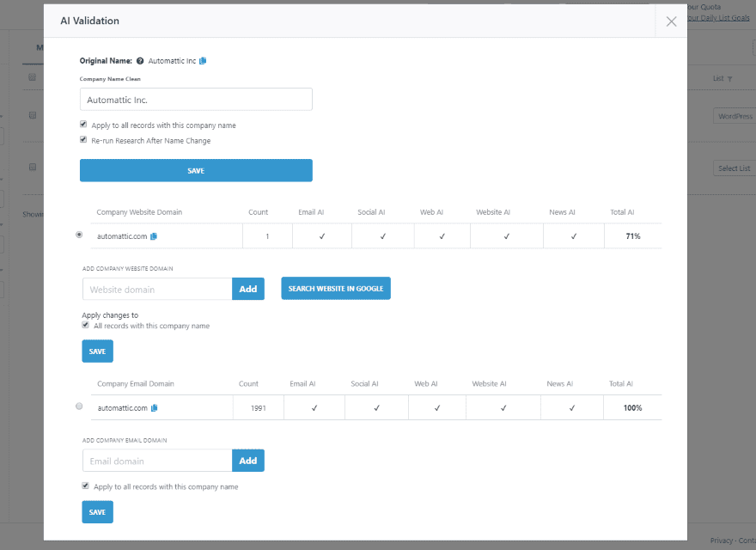Copy the company website domain automattic.com

154,236
